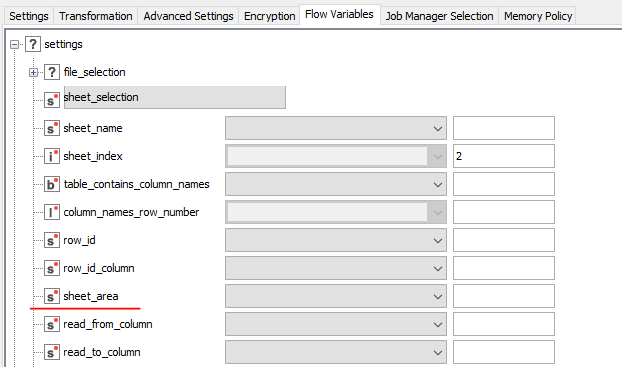Select the column_names_row_number label
This screenshot has width=622, height=367.
click(x=131, y=212)
